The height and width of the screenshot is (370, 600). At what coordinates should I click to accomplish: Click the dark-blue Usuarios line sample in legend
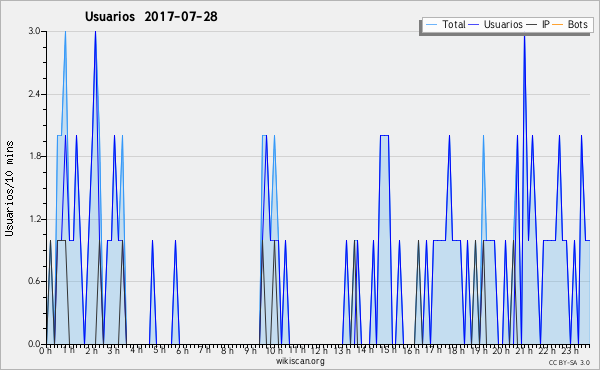(x=474, y=25)
